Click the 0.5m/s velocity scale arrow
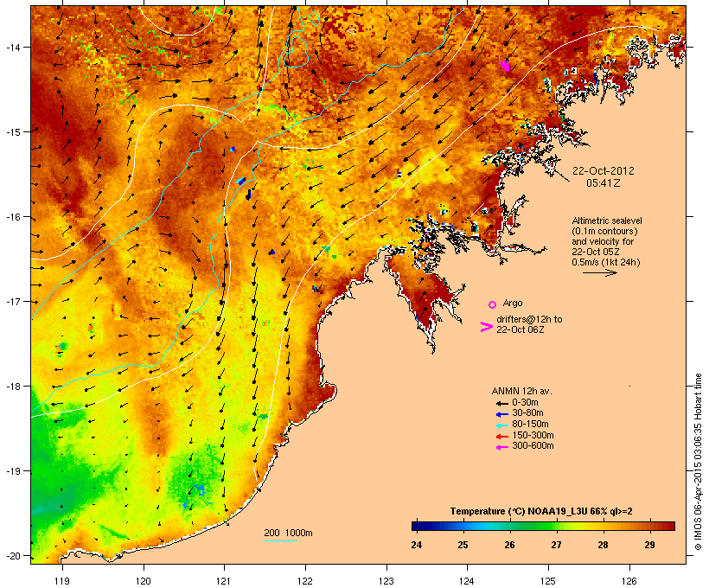Screen dimensions: 709x588 [599, 272]
